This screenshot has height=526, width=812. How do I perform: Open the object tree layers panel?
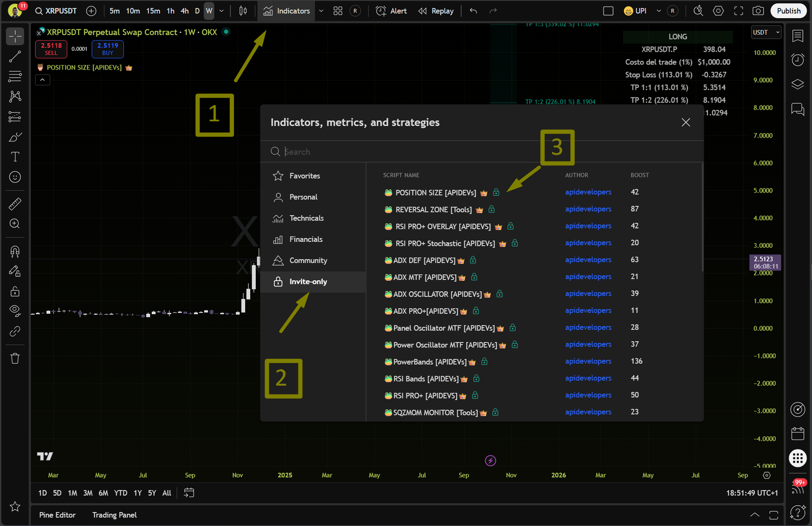(798, 84)
